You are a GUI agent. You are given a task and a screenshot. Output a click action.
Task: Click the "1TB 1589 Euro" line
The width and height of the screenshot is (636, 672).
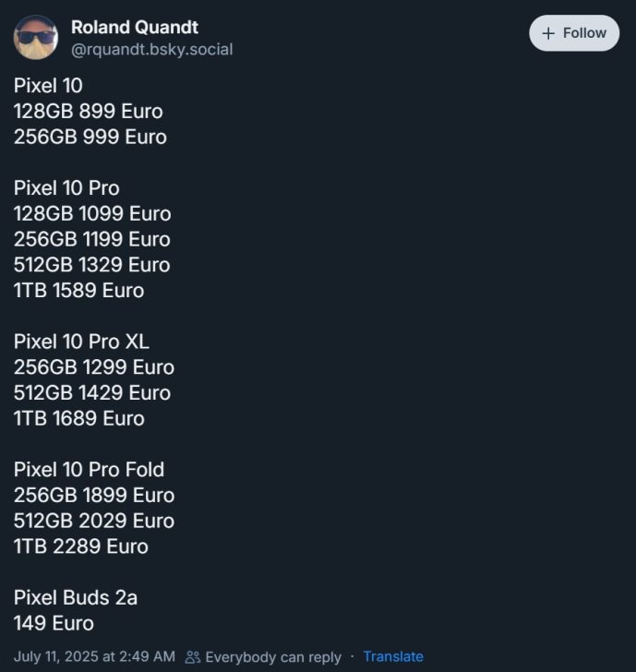[x=78, y=290]
